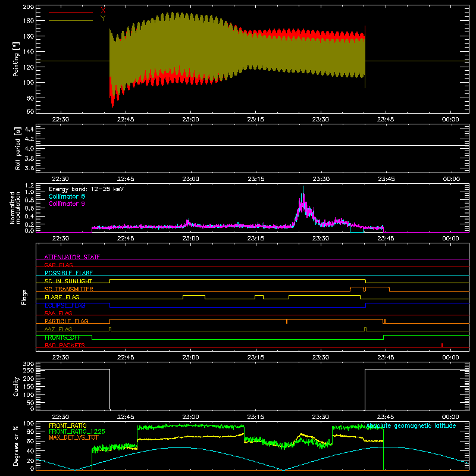The width and height of the screenshot is (476, 476).
Task: Click the 300 value on the Quality axis
Action: (x=29, y=364)
